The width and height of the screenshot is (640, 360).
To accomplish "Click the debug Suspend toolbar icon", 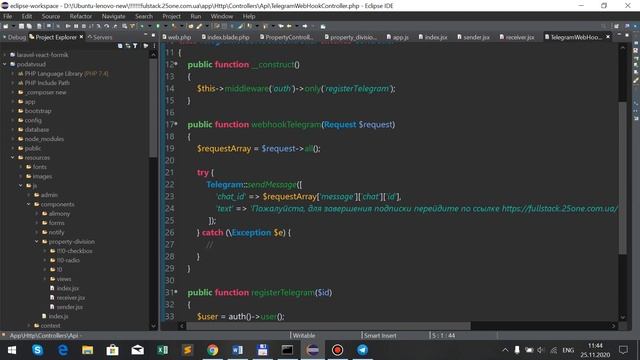I will [76, 26].
